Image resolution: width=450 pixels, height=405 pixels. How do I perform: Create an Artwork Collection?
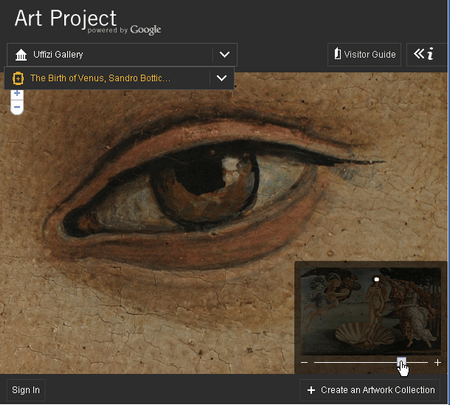coord(369,390)
